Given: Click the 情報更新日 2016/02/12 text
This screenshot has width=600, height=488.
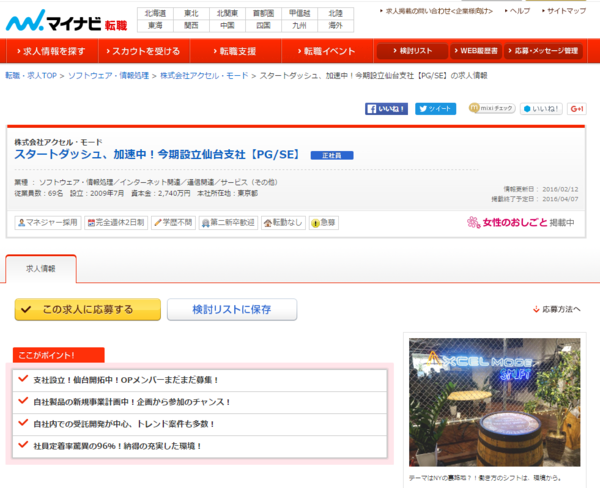Looking at the screenshot, I should [541, 189].
